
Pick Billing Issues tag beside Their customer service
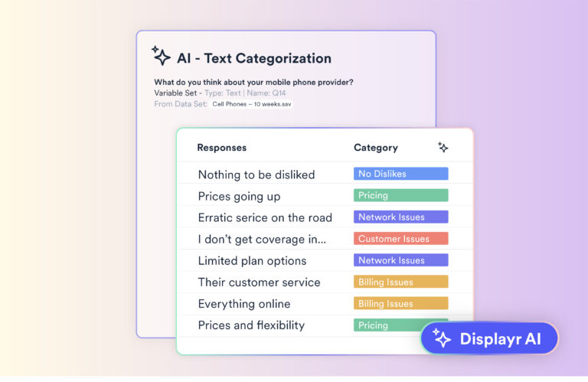[x=400, y=282]
